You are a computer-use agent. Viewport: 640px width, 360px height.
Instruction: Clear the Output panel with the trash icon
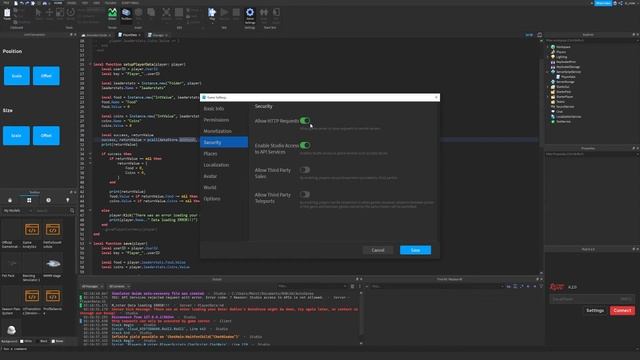click(x=352, y=286)
